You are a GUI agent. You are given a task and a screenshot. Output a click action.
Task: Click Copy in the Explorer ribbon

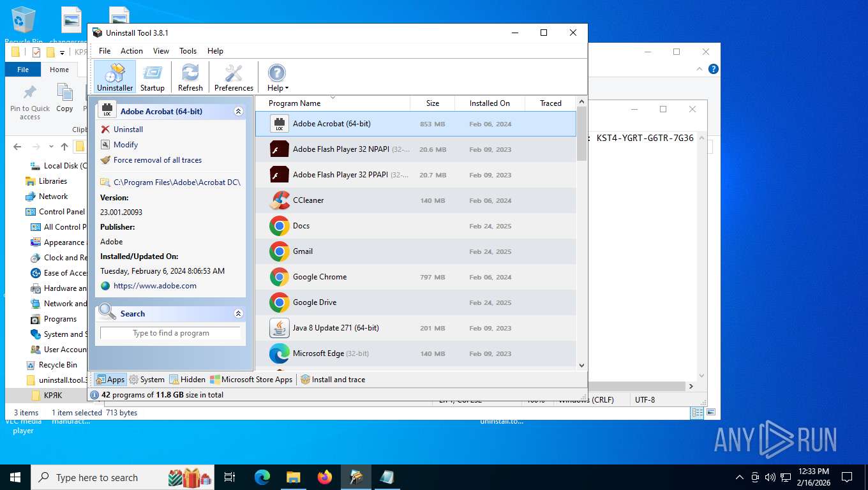coord(64,98)
